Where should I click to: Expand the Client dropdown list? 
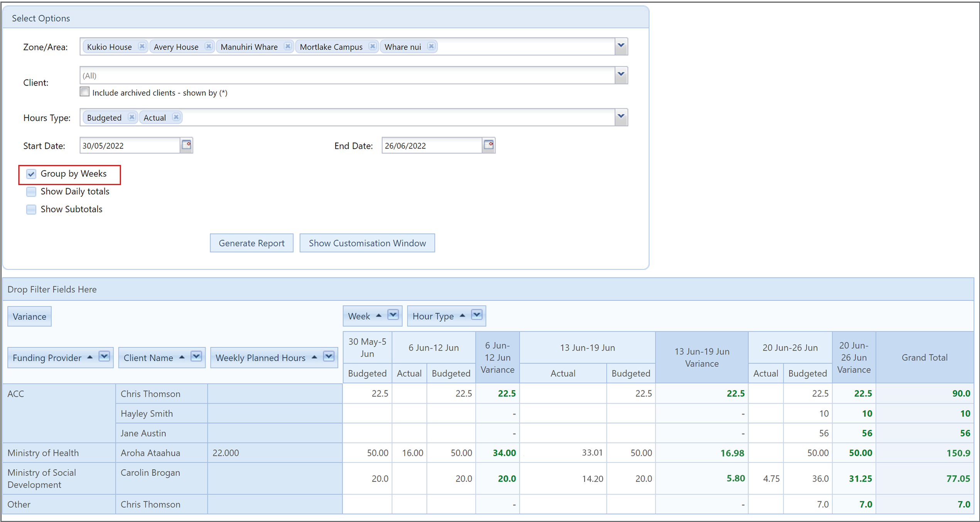621,75
